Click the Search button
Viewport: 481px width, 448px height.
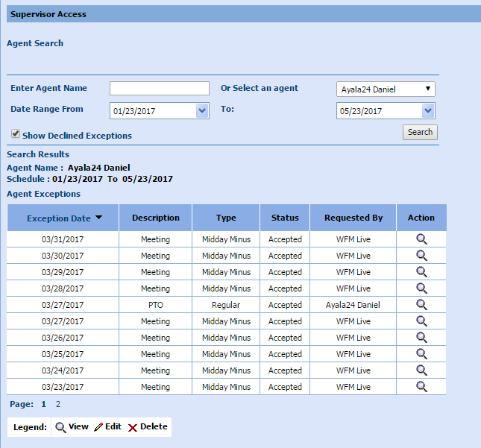[420, 132]
